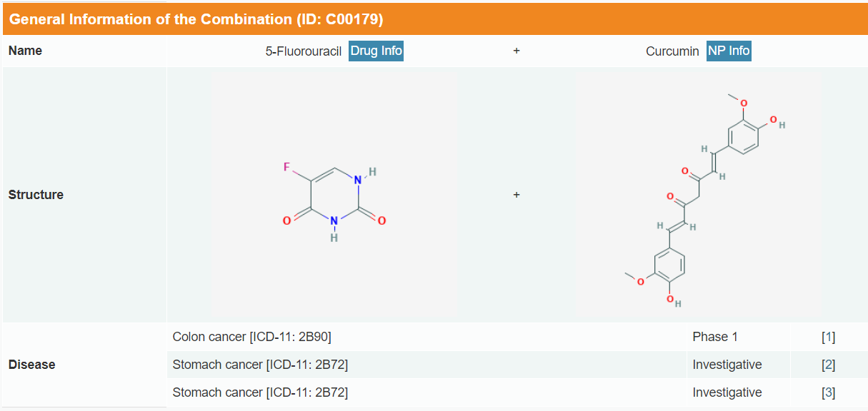The height and width of the screenshot is (411, 868).
Task: Click the plus sign between the structures
Action: [x=517, y=195]
